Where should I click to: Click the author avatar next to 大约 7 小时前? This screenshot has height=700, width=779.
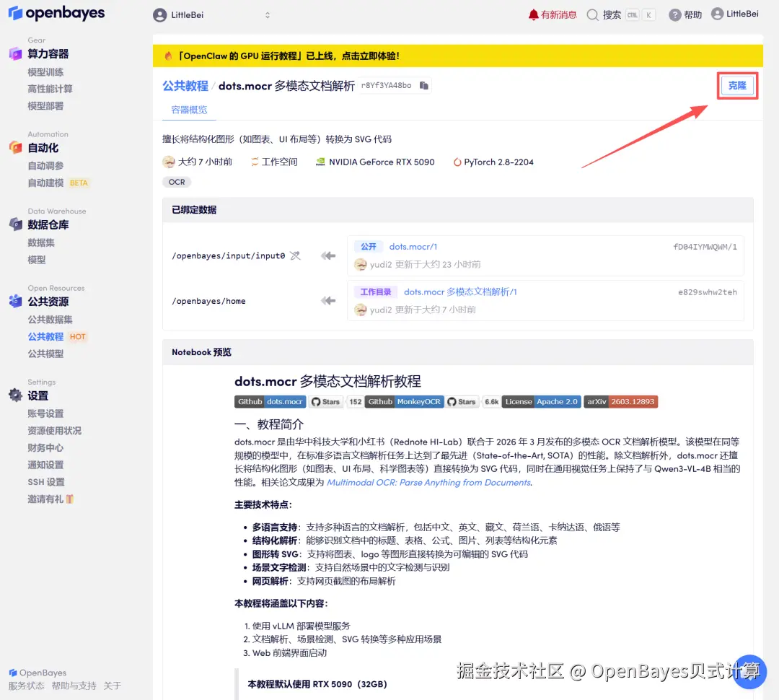169,162
